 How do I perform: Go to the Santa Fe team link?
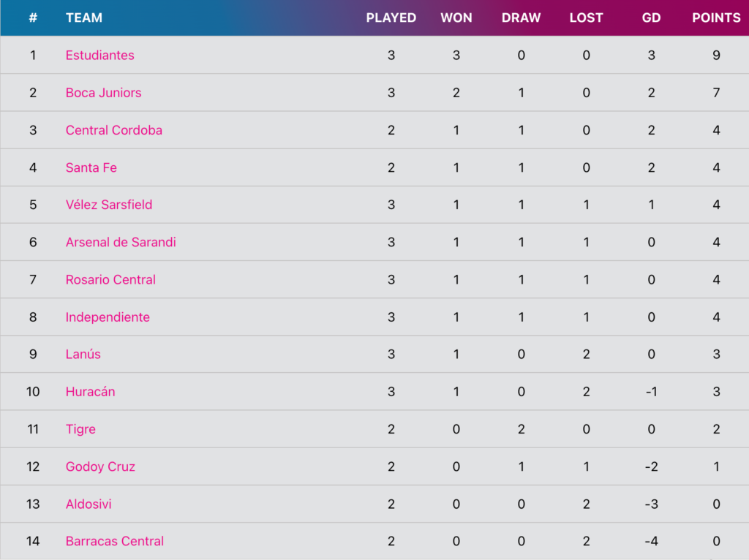click(91, 167)
